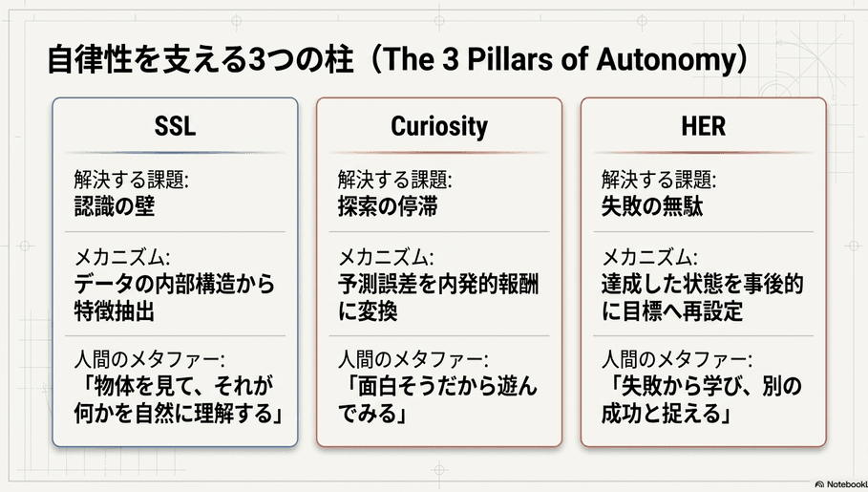Select the SSL card heading
This screenshot has height=492, width=868.
coord(175,126)
